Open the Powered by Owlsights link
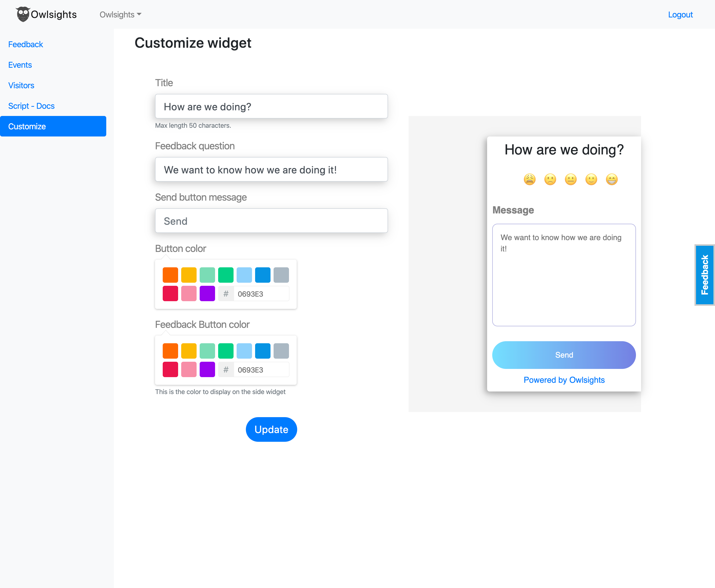 (564, 380)
